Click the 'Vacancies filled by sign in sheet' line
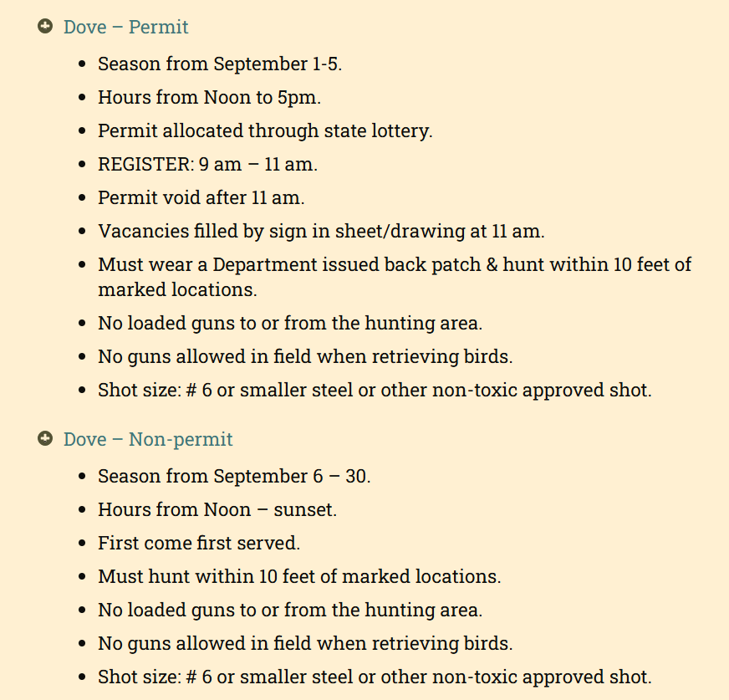Image resolution: width=729 pixels, height=700 pixels. coord(321,231)
